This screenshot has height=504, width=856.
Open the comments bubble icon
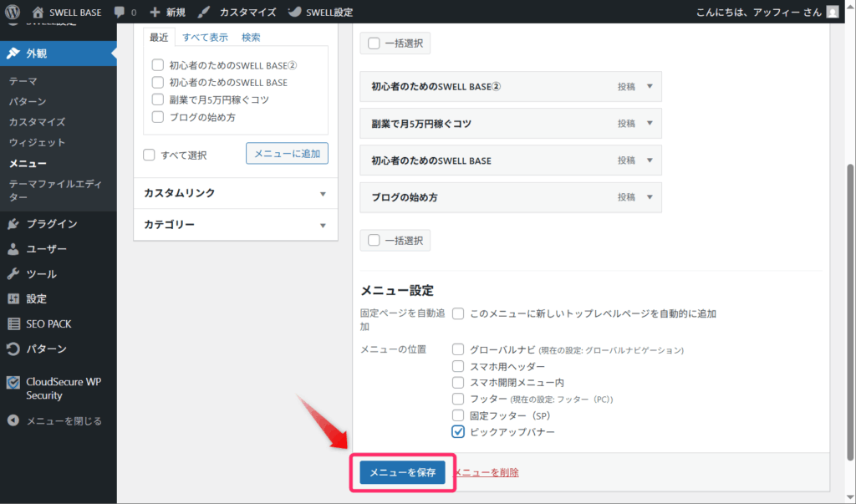tap(119, 12)
